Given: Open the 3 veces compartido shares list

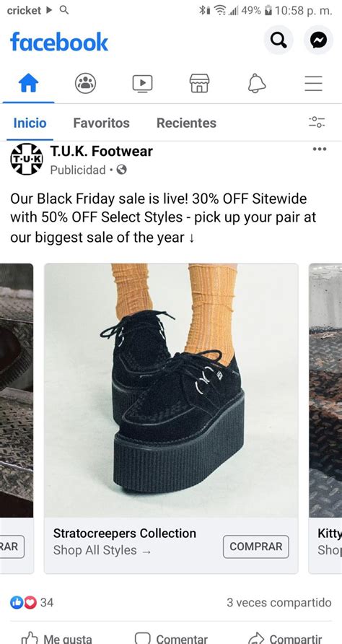Looking at the screenshot, I should click(x=279, y=603).
